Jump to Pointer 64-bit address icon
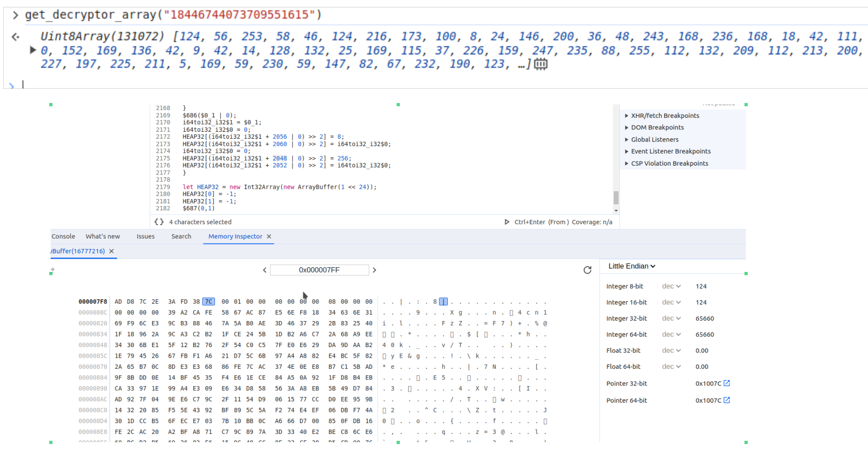The image size is (868, 464). (727, 400)
